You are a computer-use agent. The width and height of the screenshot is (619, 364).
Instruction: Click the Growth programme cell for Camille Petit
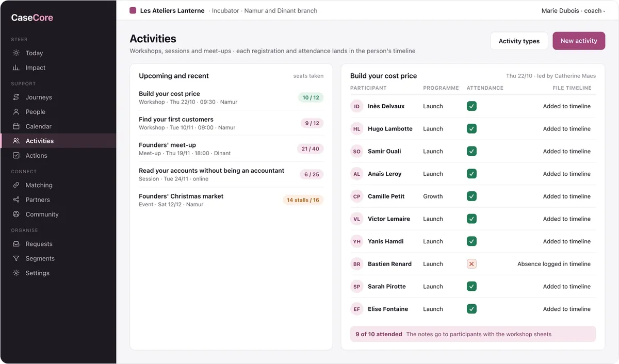(x=433, y=196)
